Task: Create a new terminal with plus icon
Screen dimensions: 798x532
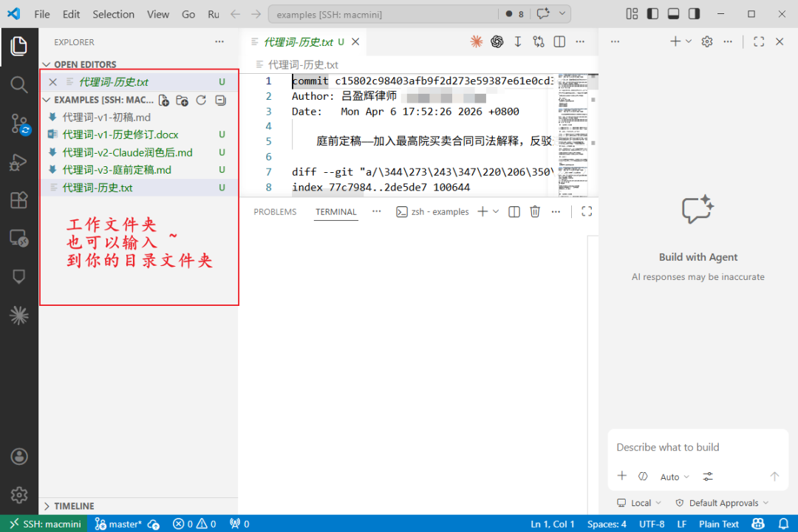Action: pyautogui.click(x=482, y=211)
